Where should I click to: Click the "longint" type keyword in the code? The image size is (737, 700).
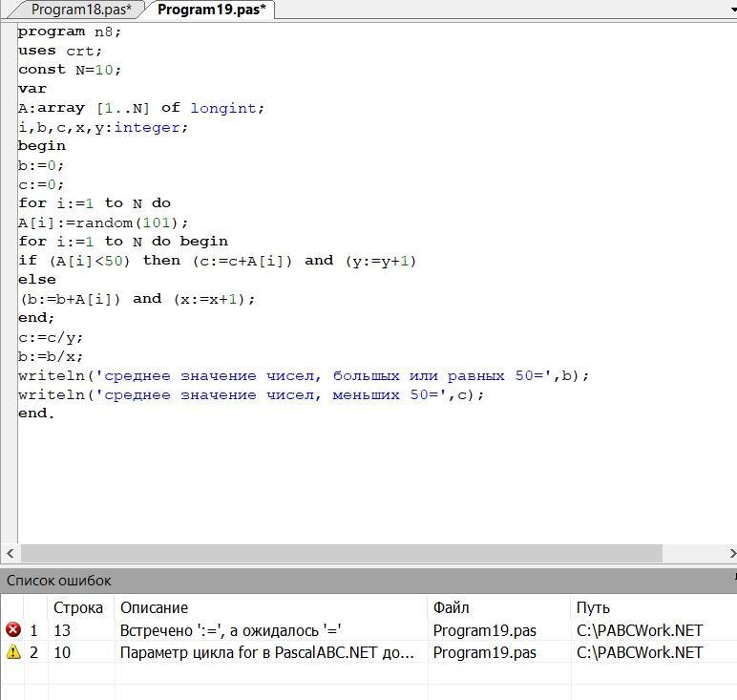point(223,108)
